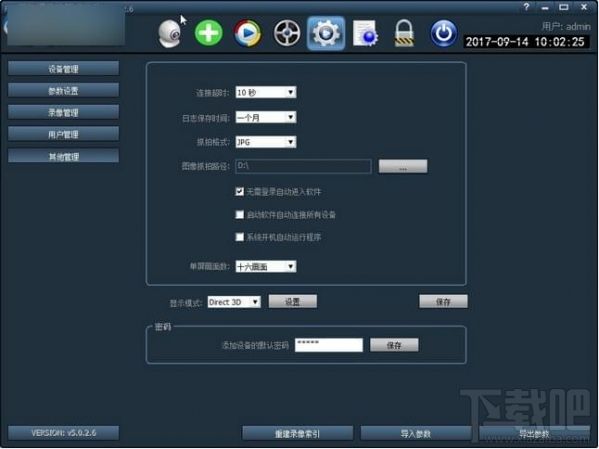Open the video playback icon

pos(248,33)
